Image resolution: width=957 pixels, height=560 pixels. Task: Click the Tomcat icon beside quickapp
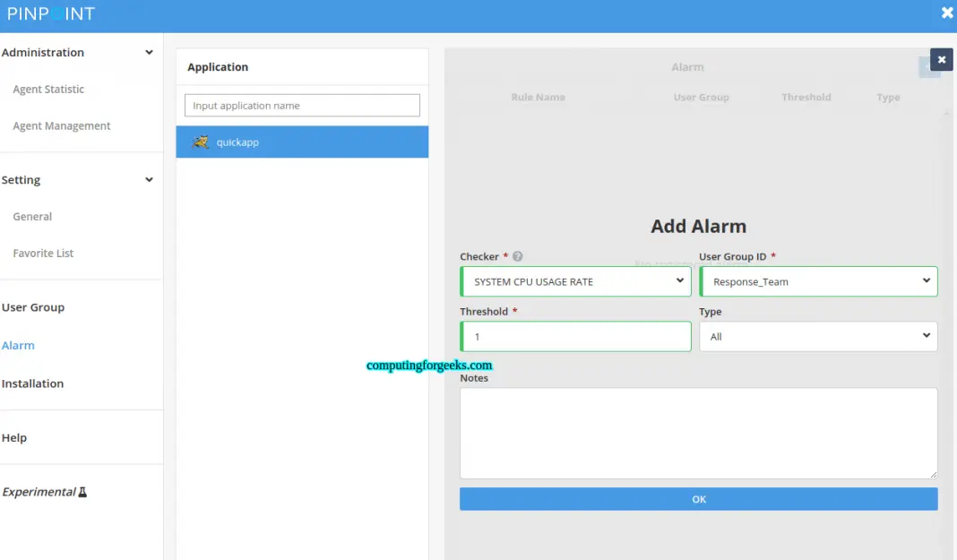(201, 141)
